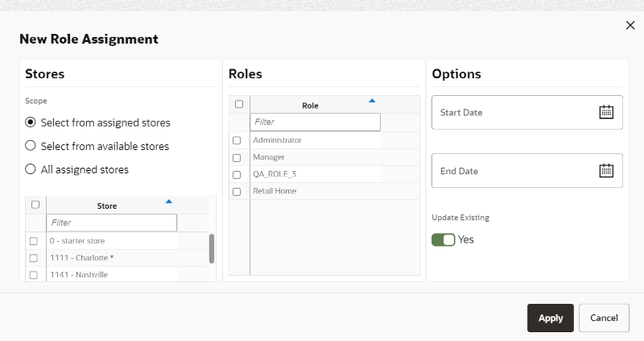
Task: Click the stores list scrollbar
Action: click(212, 248)
